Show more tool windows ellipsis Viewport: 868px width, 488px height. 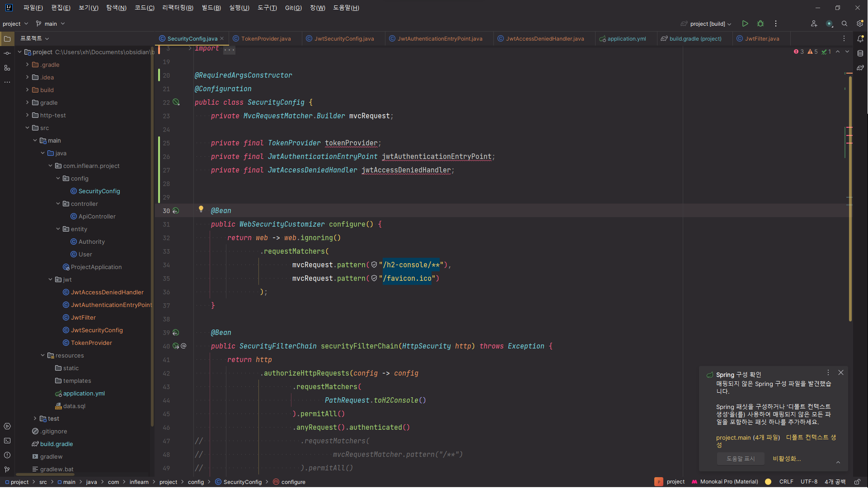coord(7,82)
